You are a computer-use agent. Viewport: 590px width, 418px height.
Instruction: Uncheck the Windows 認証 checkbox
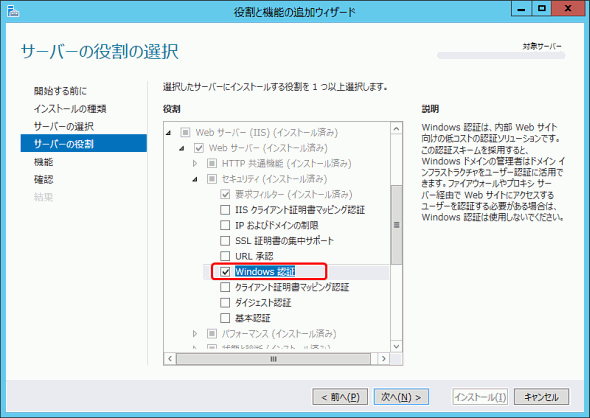(225, 272)
